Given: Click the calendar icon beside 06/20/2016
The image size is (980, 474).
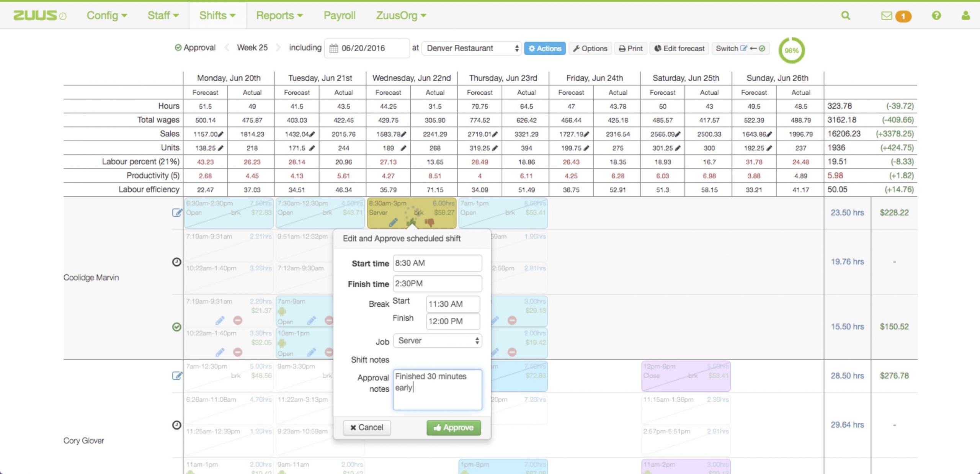Looking at the screenshot, I should [x=333, y=49].
